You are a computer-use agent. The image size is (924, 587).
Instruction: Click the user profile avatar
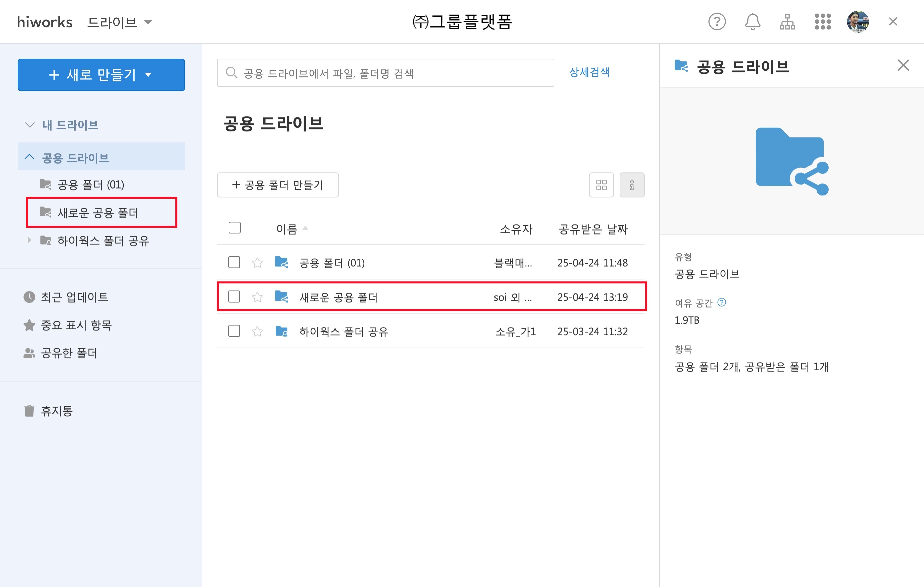tap(858, 21)
